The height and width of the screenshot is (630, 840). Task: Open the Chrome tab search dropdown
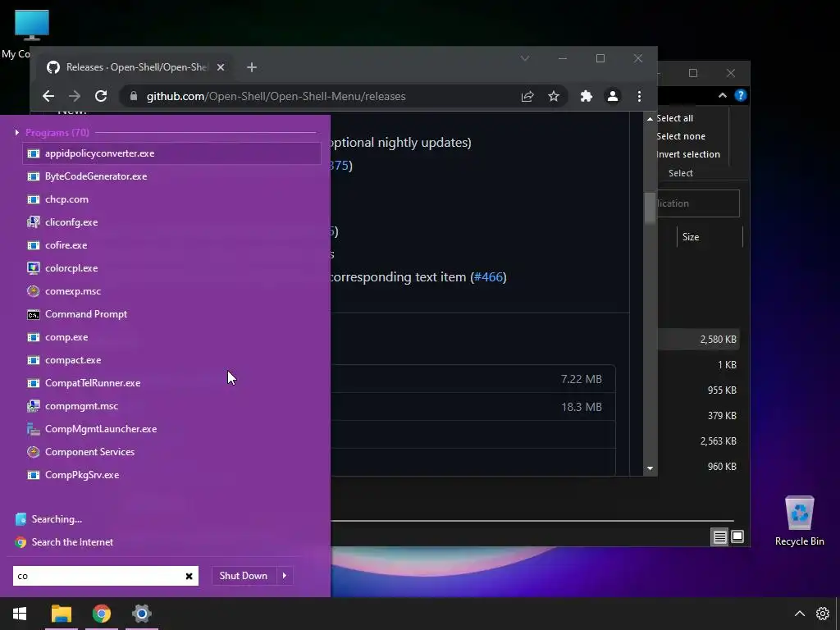coord(525,58)
